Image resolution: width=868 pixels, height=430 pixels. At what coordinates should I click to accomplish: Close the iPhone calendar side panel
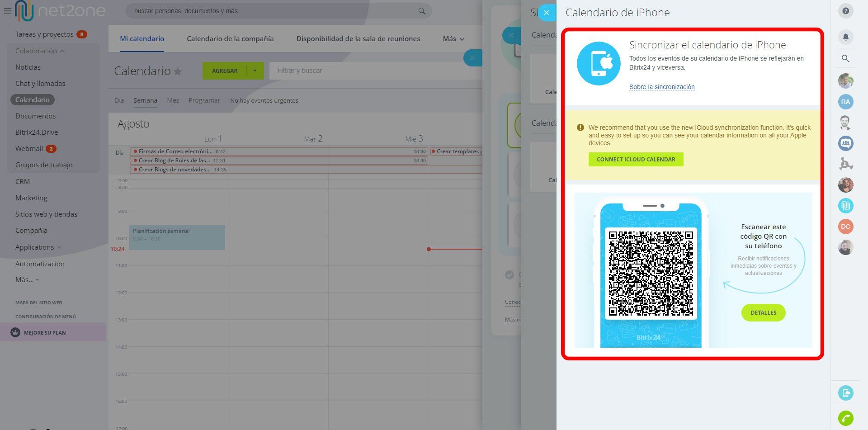[547, 13]
